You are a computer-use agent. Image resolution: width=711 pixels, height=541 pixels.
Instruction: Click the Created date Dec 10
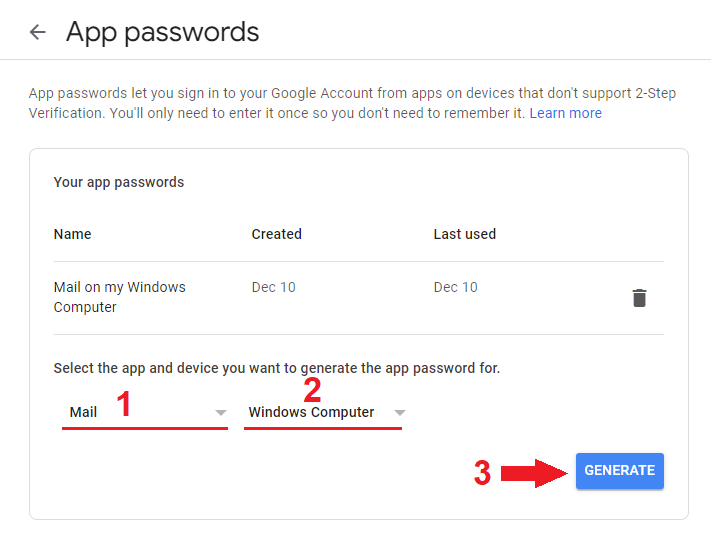273,287
